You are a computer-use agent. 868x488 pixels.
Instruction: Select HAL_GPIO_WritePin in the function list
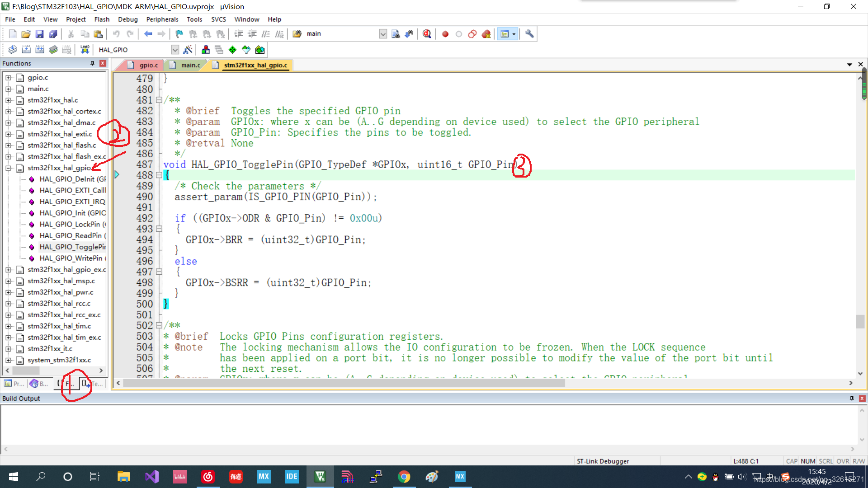(72, 258)
